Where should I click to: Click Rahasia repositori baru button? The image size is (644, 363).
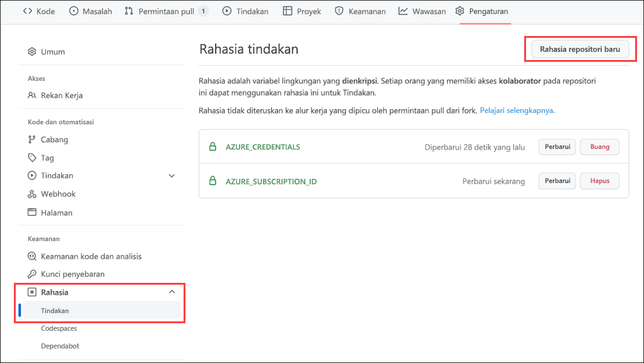580,49
